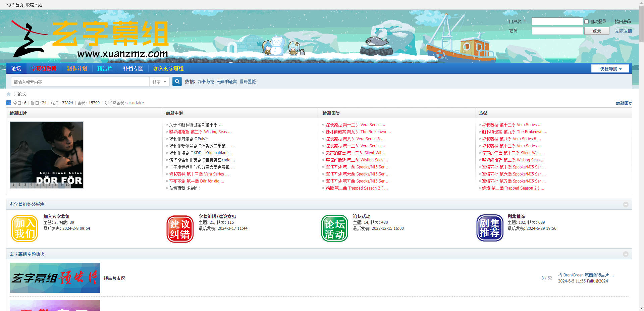
Task: Collapse the 玄字幕组办公板块 section
Action: (626, 205)
